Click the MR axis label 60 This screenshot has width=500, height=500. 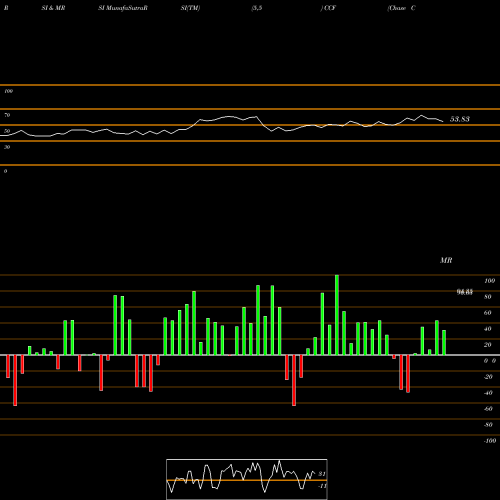[x=487, y=313]
